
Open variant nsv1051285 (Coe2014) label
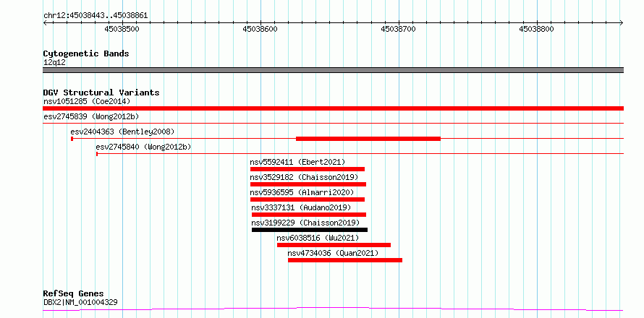(x=87, y=101)
